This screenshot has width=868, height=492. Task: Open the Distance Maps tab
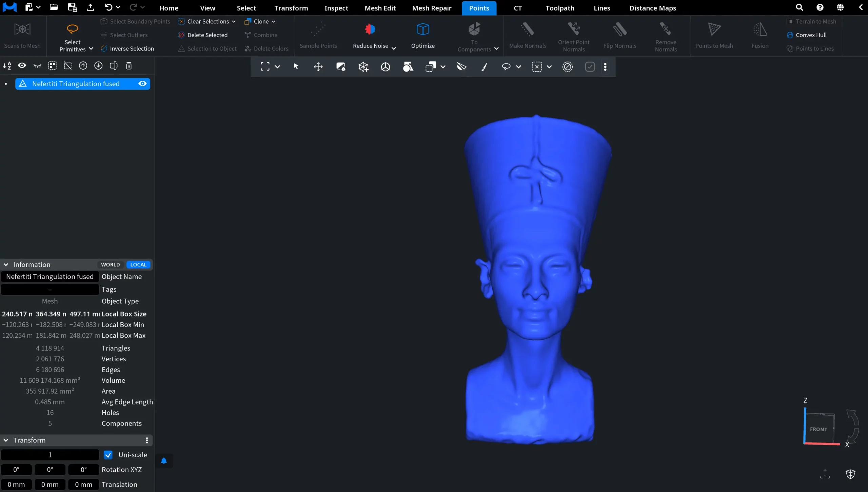(x=653, y=8)
